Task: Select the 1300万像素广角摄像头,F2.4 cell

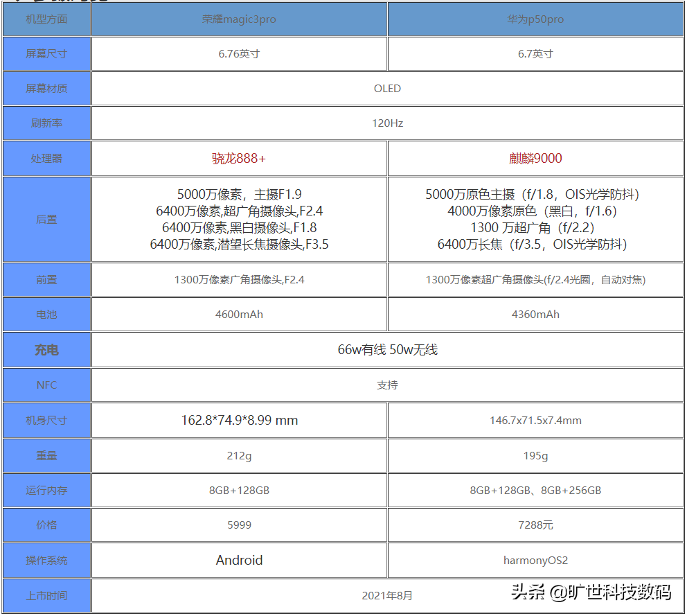Action: point(239,280)
